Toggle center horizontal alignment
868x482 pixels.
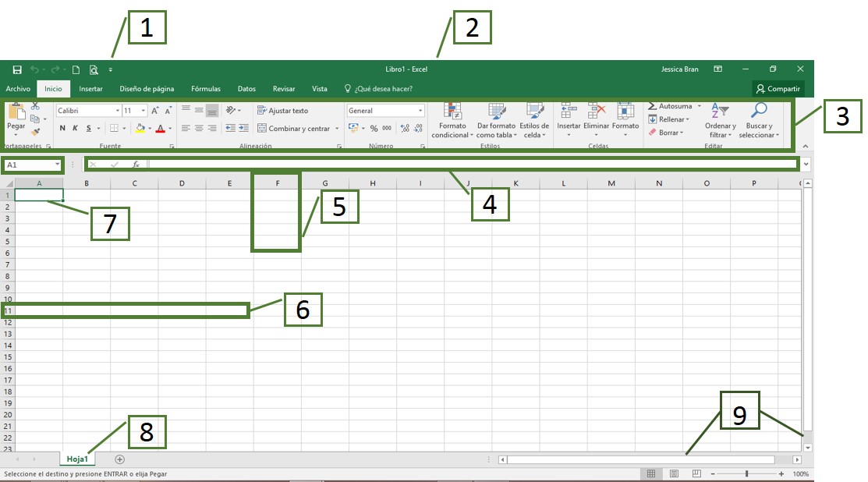(x=199, y=129)
